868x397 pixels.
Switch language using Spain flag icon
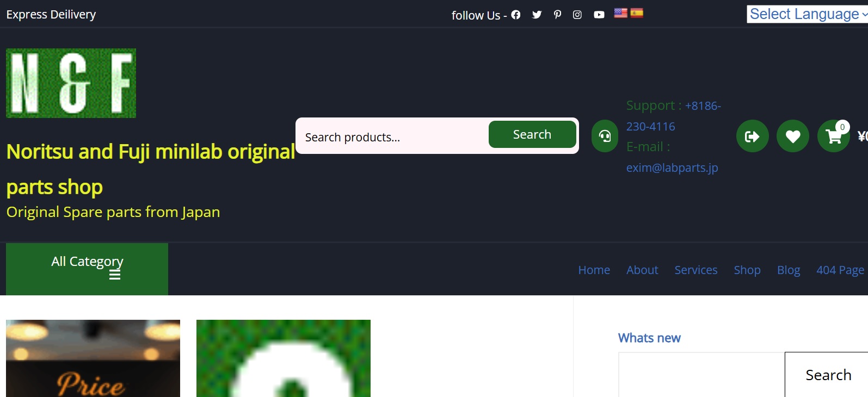(637, 13)
